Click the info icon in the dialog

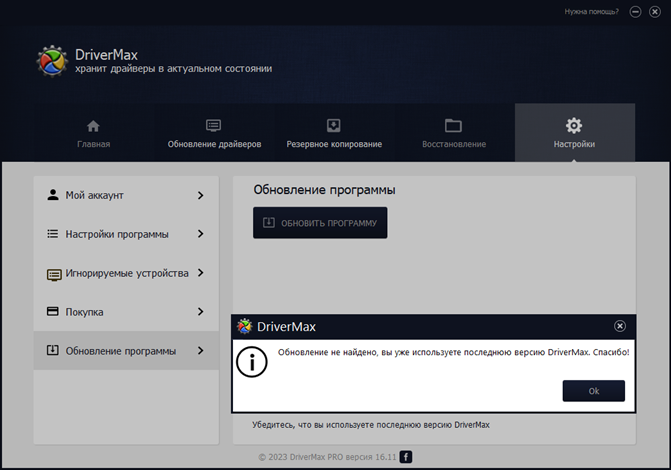click(252, 362)
